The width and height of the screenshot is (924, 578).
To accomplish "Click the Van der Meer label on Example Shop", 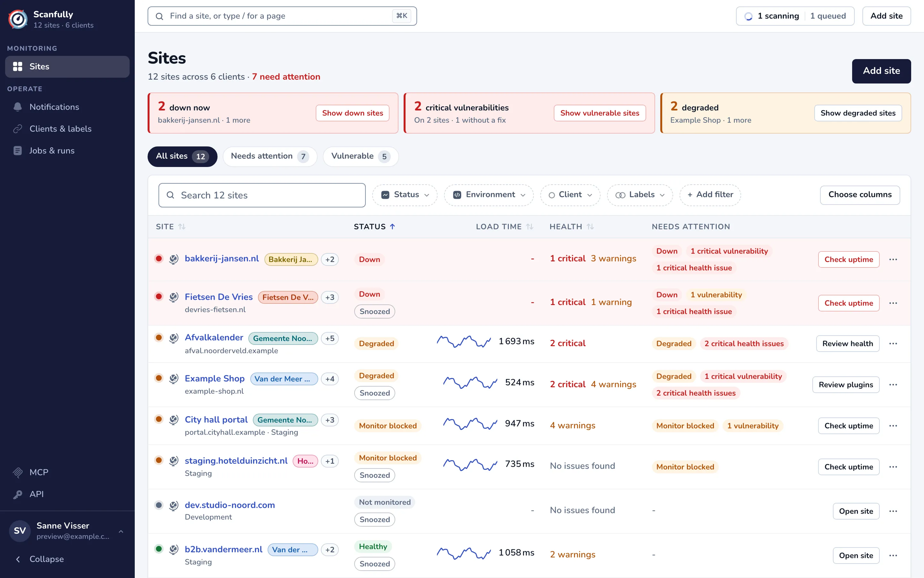I will (284, 379).
